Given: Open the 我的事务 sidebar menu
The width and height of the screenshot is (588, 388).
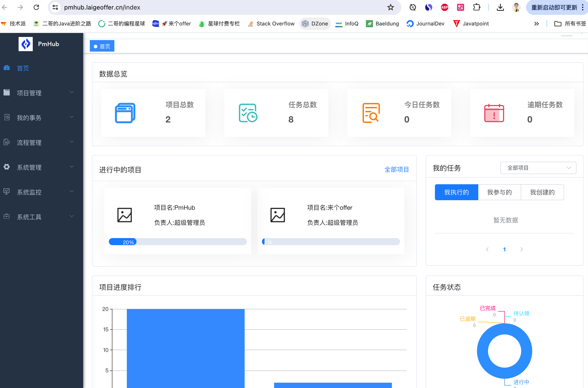Looking at the screenshot, I should pos(42,118).
